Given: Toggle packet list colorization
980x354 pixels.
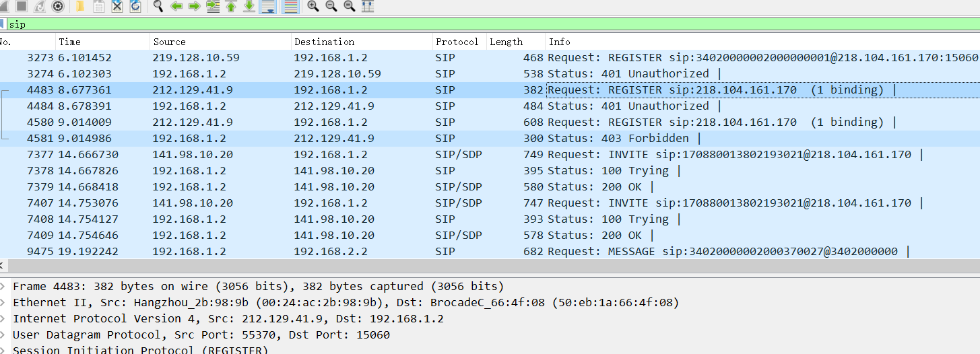Looking at the screenshot, I should [290, 6].
